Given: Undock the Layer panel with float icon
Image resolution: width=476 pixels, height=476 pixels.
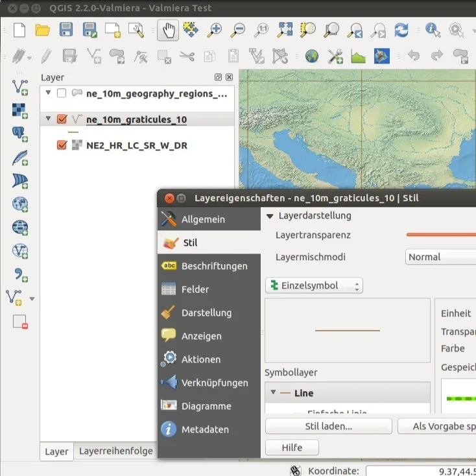Looking at the screenshot, I should coord(218,77).
